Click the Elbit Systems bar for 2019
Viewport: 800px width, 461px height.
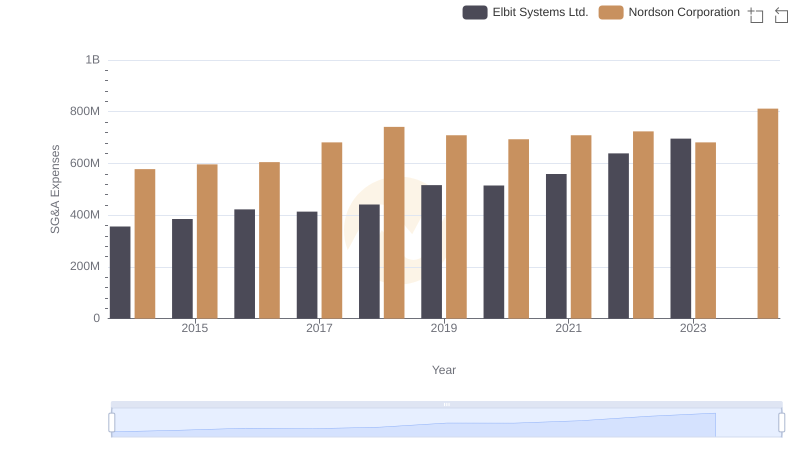(432, 252)
